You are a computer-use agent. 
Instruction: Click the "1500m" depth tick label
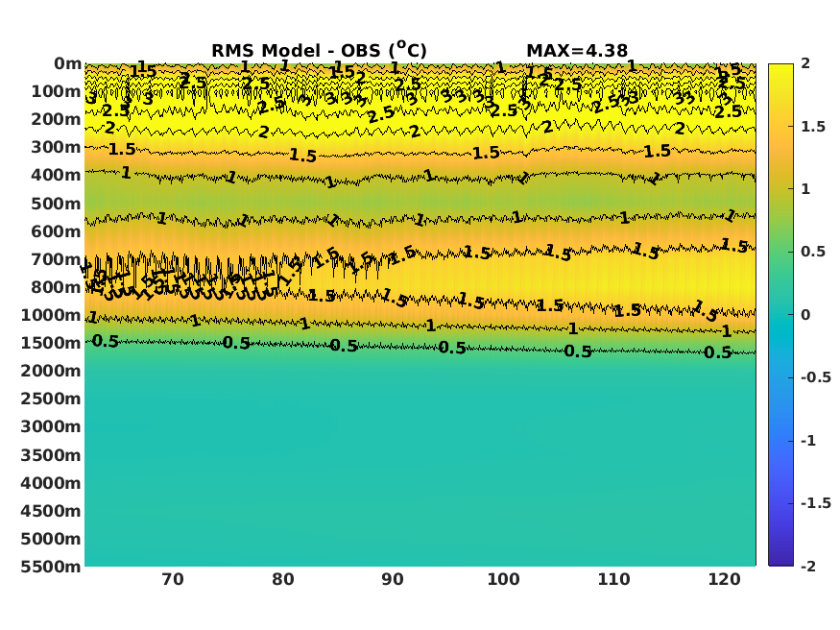click(51, 343)
